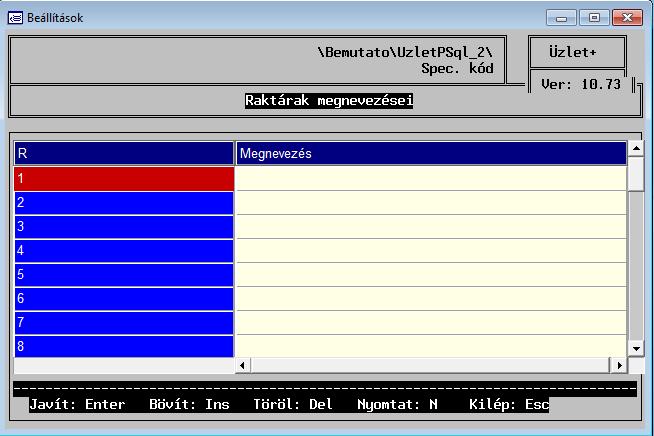This screenshot has height=436, width=654.
Task: Select row 8 in the R column
Action: [x=124, y=346]
